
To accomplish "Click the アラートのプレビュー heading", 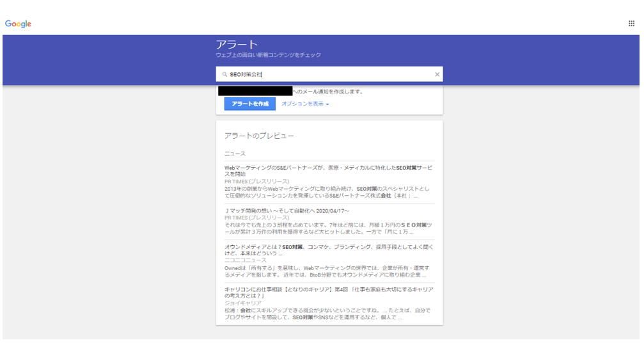I will 259,136.
